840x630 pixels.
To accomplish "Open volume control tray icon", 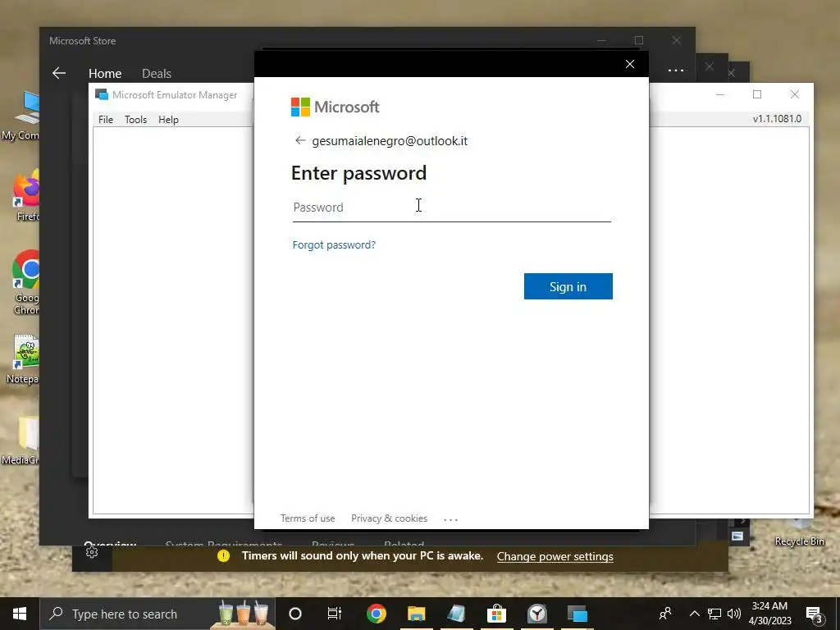I will [734, 614].
